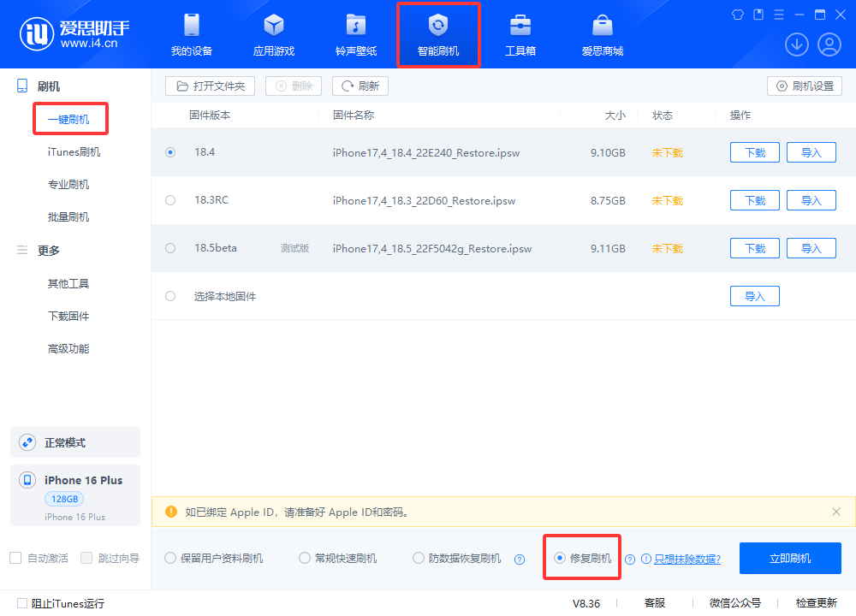Open the 应用游戏 apps section
The image size is (856, 616).
click(x=273, y=34)
